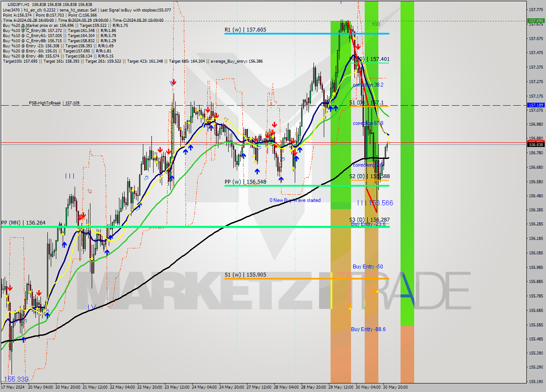This screenshot has width=546, height=392.
Task: Select the FSB-HighToBreak | 157.109 label
Action: pyautogui.click(x=54, y=103)
